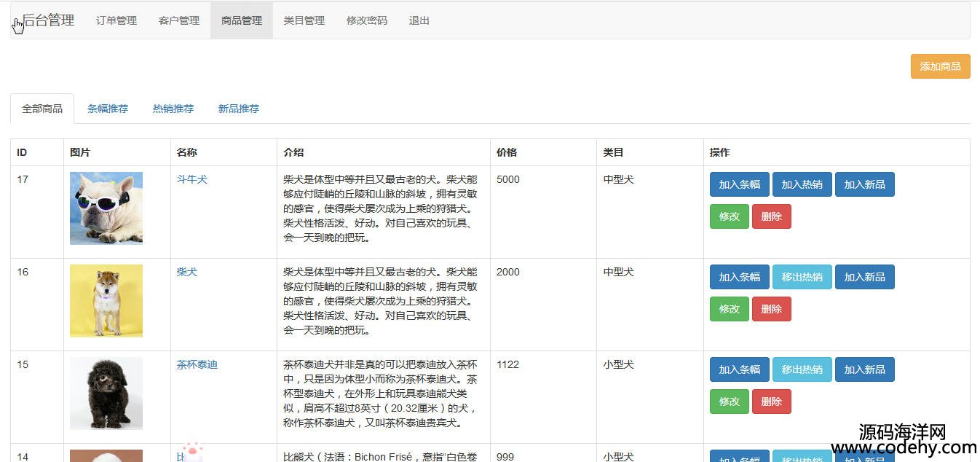The image size is (980, 462).
Task: Open the 斗牛犬 product name link
Action: (192, 179)
